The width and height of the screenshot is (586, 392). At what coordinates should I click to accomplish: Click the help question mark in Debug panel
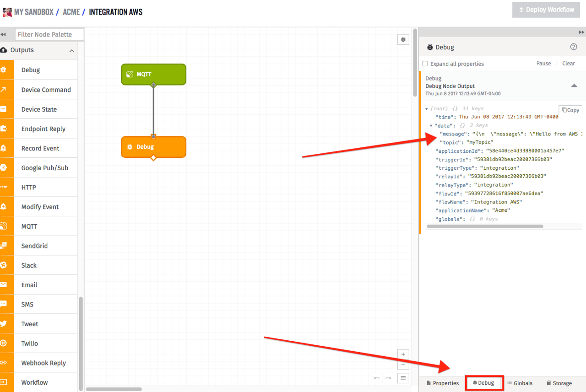click(x=574, y=47)
